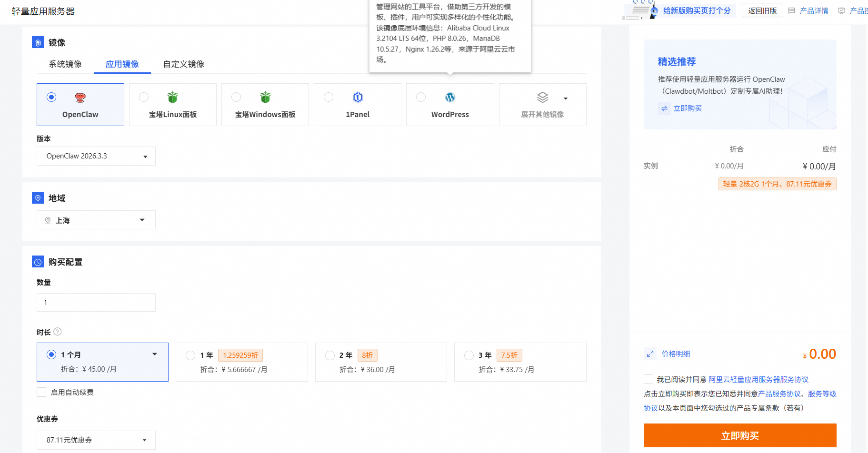
Task: Click the 轻量应用服务器 page title
Action: coord(43,11)
